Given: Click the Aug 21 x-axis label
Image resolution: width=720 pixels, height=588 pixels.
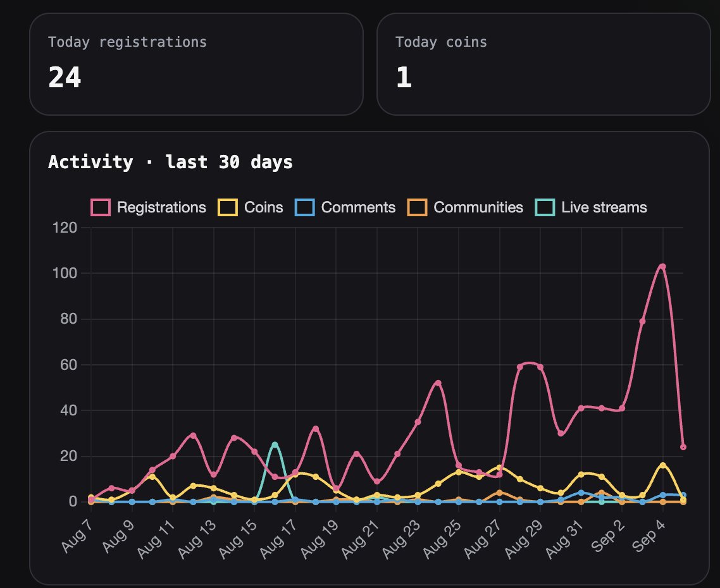Looking at the screenshot, I should (360, 539).
